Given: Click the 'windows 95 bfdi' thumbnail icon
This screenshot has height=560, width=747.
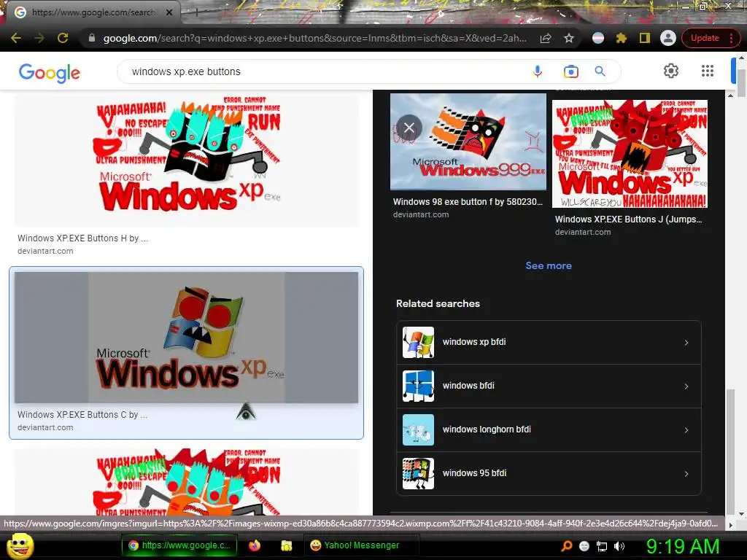Looking at the screenshot, I should coord(418,474).
